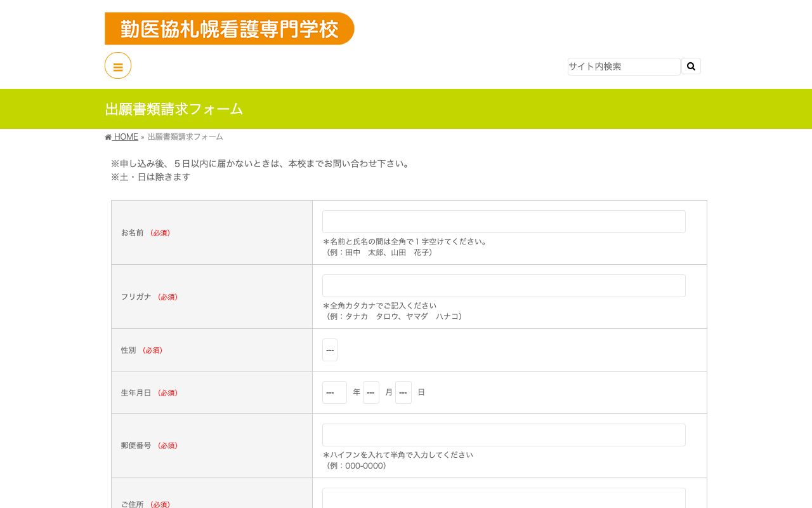Click the search magnifier icon
Image resolution: width=812 pixels, height=508 pixels.
pyautogui.click(x=691, y=65)
